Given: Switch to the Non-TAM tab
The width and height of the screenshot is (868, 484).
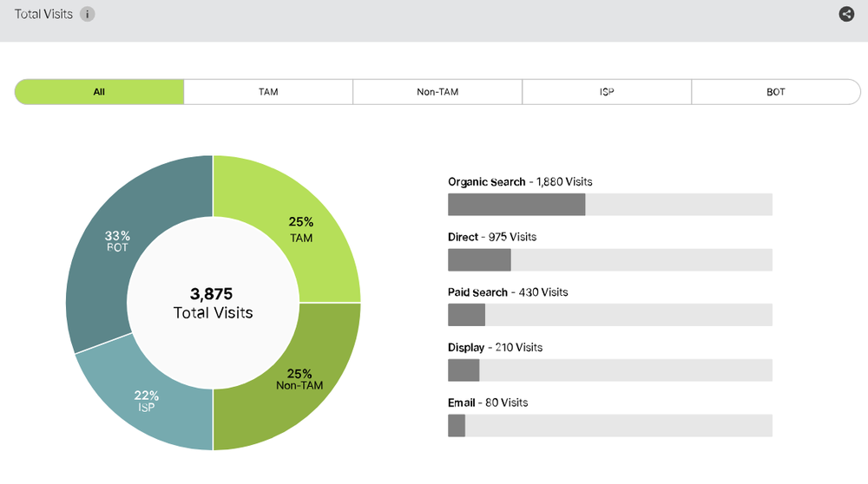Looking at the screenshot, I should coord(437,92).
